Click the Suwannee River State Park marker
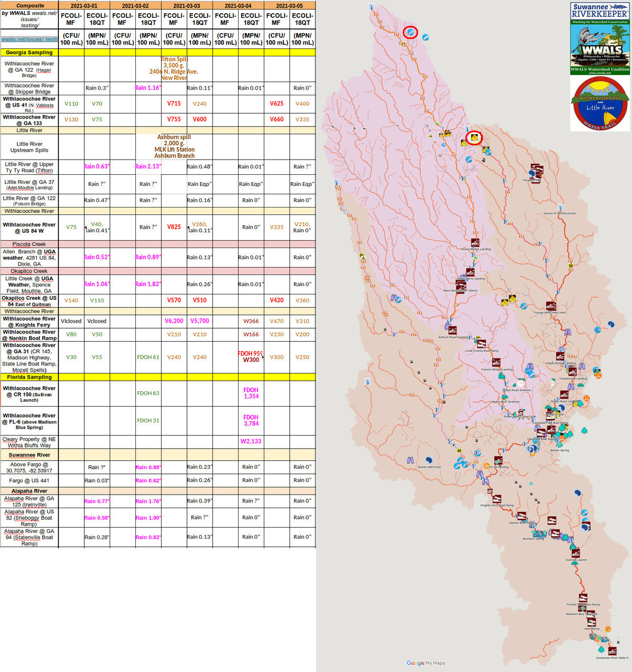The width and height of the screenshot is (632, 672). [613, 651]
